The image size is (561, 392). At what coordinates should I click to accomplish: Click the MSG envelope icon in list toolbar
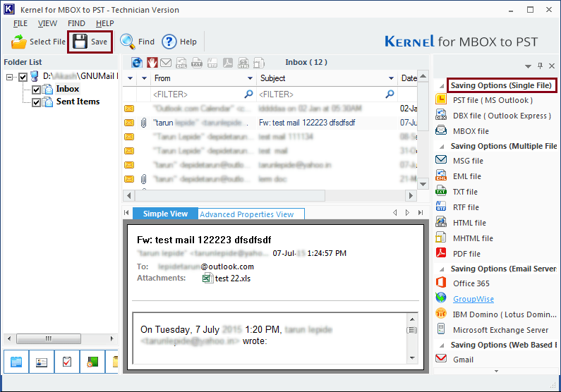coord(166,63)
